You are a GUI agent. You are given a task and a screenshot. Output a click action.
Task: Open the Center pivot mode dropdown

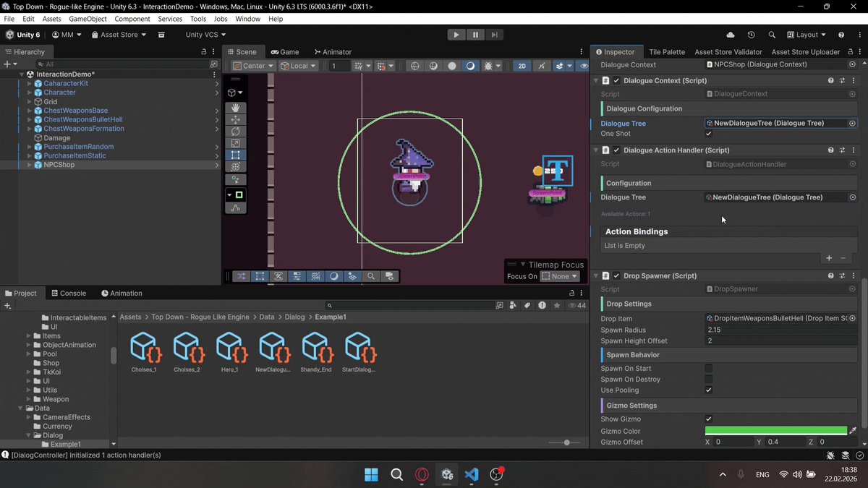point(254,66)
